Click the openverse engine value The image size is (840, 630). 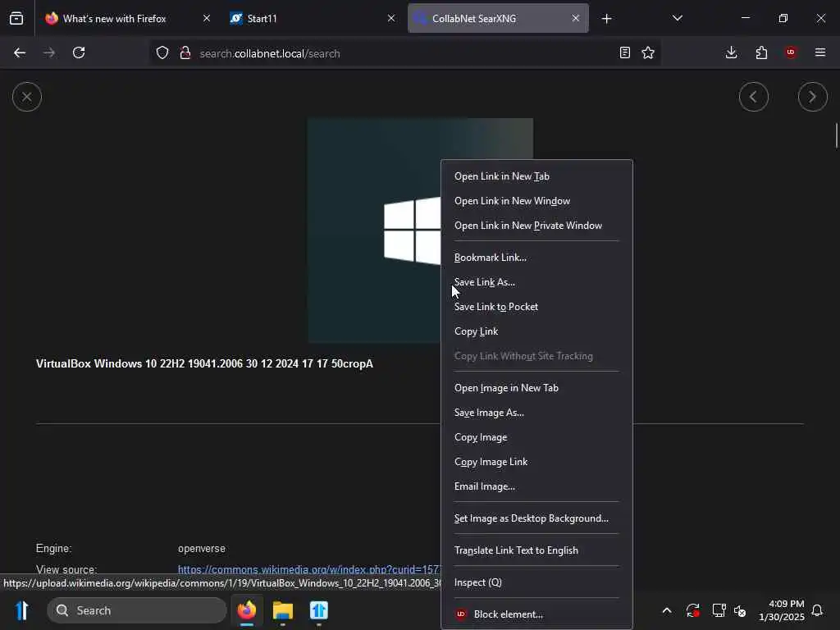[x=202, y=549]
